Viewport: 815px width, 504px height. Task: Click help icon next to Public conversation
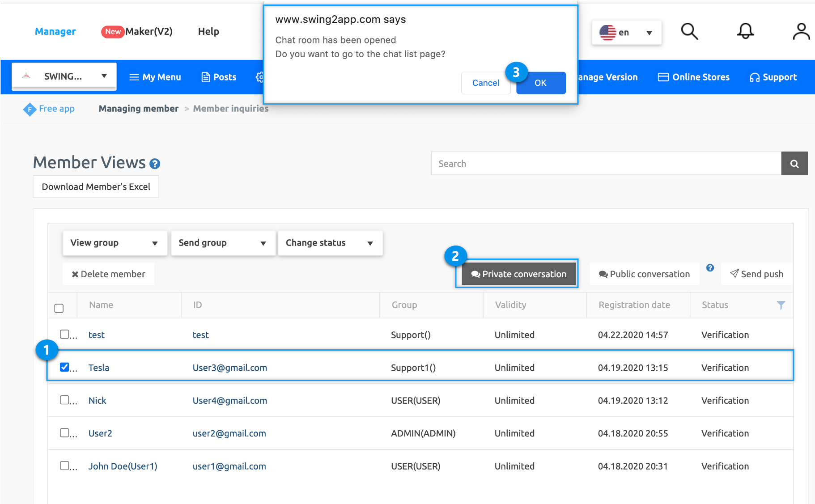[710, 268]
